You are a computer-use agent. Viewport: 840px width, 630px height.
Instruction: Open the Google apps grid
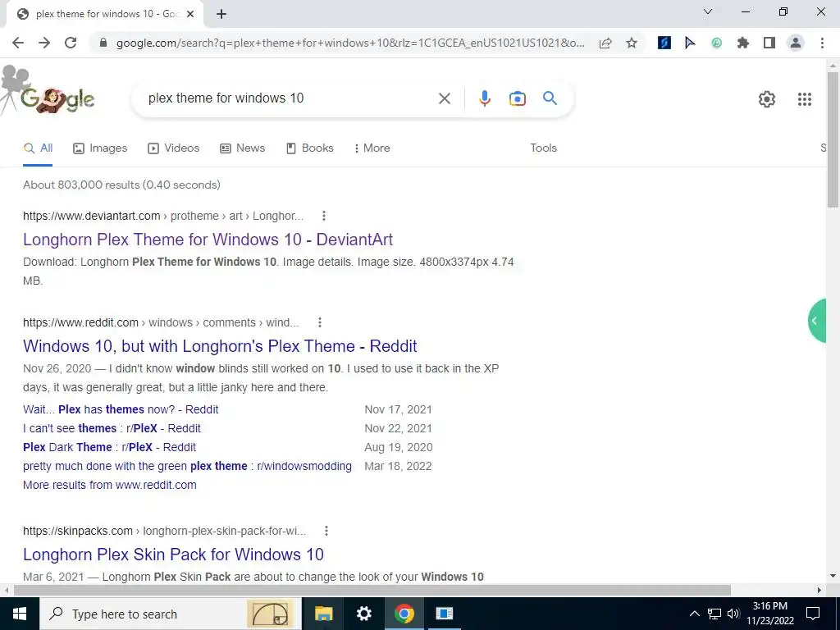coord(805,99)
